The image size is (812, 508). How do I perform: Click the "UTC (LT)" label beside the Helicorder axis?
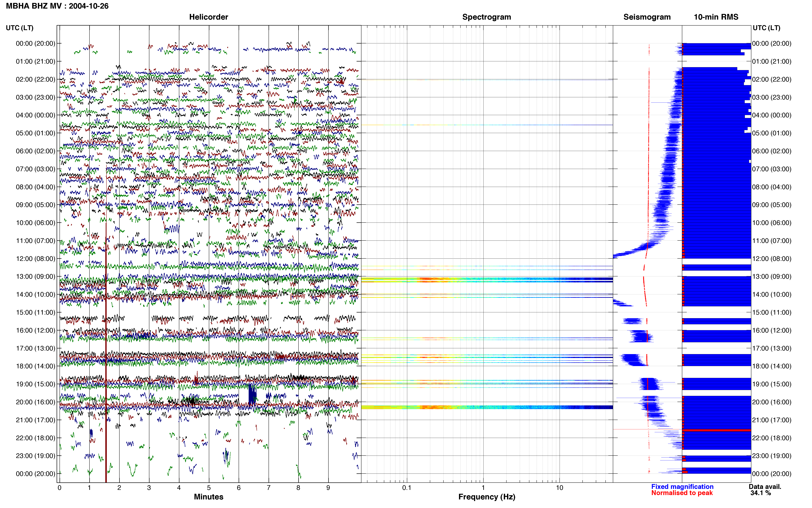tap(20, 28)
